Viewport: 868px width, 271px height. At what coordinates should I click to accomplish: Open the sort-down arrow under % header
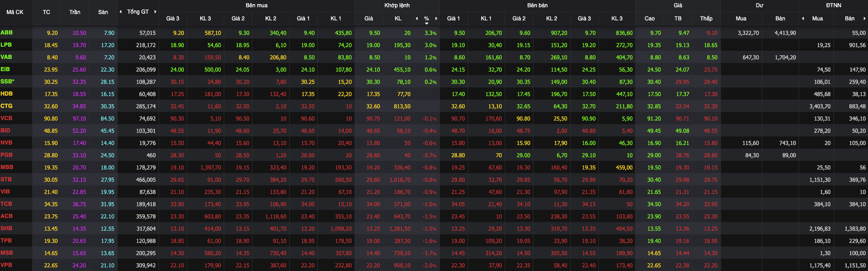[427, 24]
